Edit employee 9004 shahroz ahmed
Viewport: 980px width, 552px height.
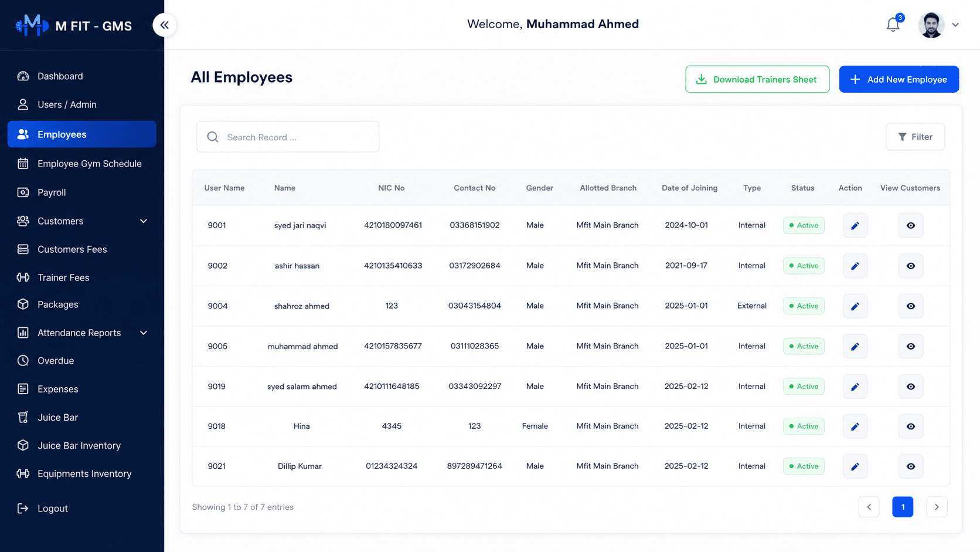(855, 306)
